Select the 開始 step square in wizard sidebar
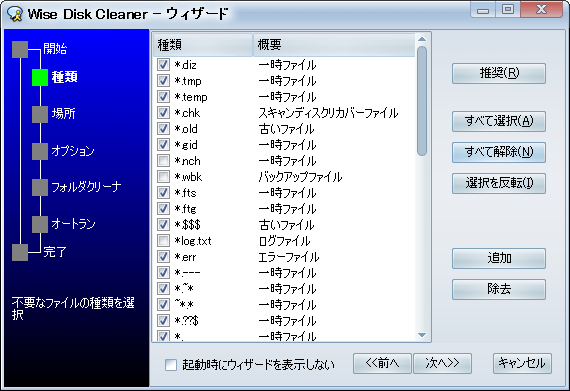The height and width of the screenshot is (391, 570). click(x=20, y=49)
